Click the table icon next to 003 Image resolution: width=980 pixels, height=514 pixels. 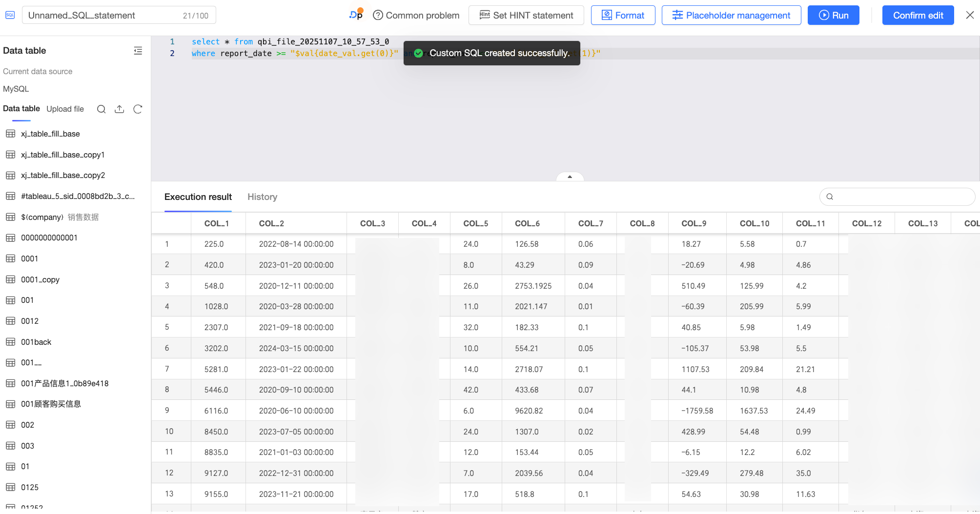pos(11,446)
